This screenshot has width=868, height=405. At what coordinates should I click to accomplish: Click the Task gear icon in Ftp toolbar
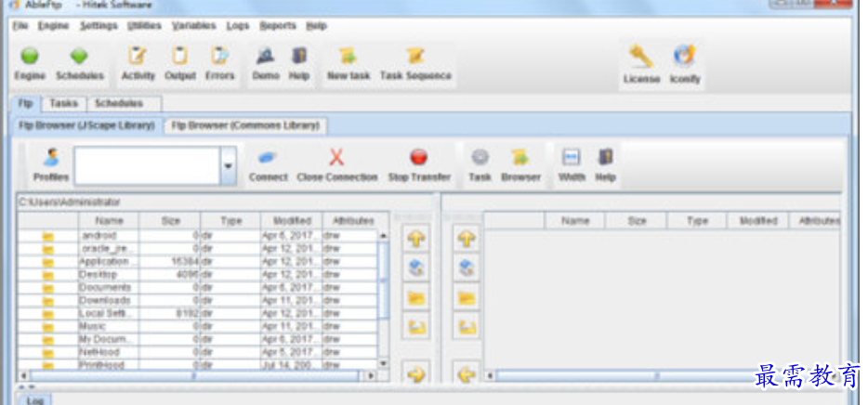coord(480,158)
